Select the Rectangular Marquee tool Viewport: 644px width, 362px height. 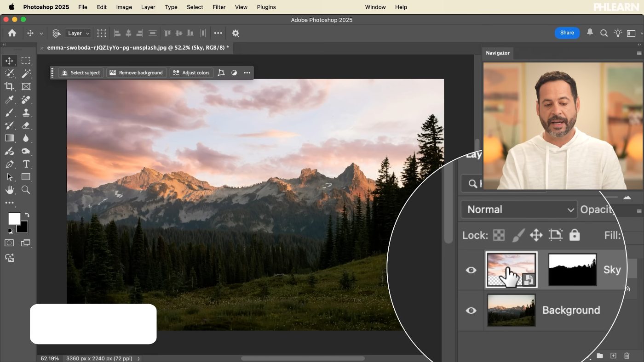26,61
